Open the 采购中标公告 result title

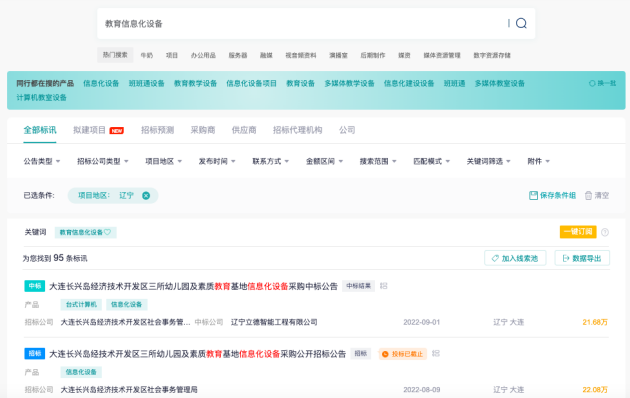pyautogui.click(x=193, y=286)
